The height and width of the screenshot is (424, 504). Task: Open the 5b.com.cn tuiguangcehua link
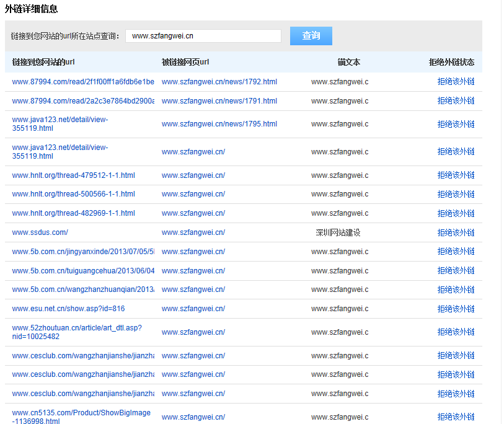(x=83, y=271)
